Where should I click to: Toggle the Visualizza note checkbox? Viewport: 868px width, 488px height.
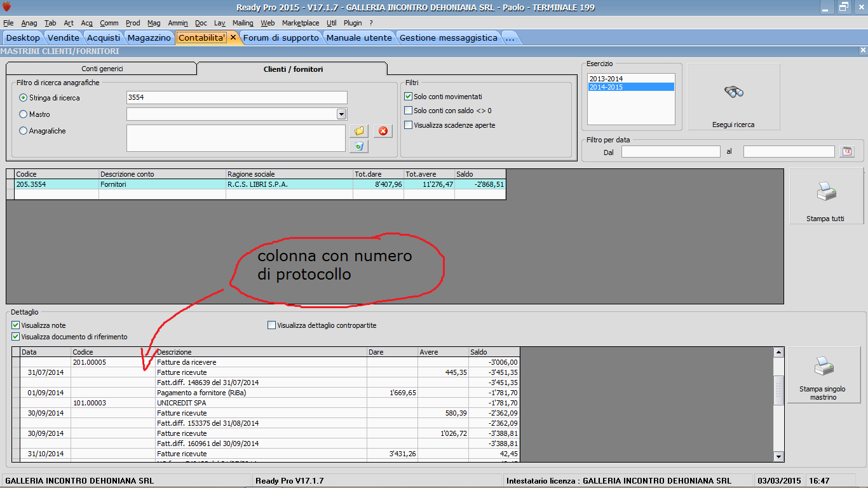(15, 325)
